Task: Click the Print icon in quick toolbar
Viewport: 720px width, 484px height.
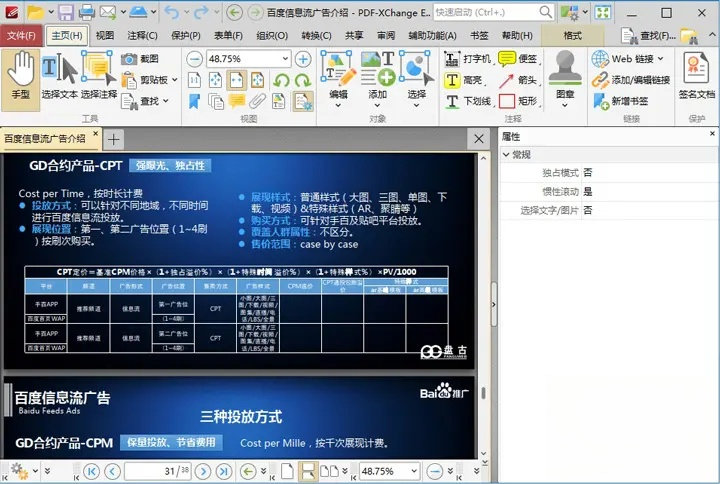Action: point(87,12)
